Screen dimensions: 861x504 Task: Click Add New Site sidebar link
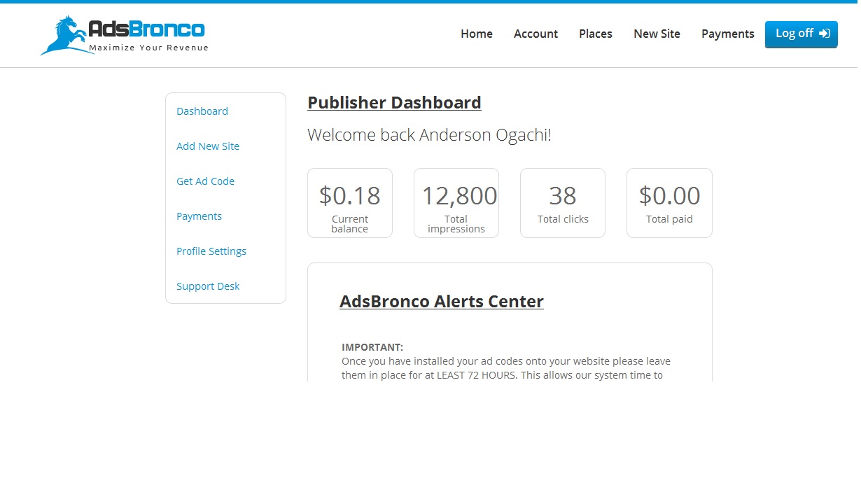[208, 146]
